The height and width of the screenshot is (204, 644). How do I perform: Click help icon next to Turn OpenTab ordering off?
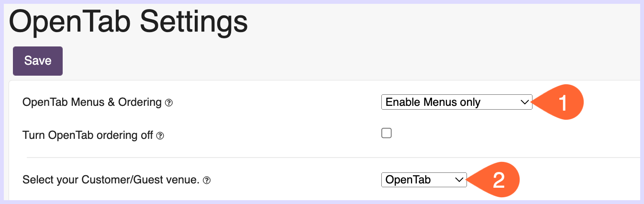[160, 136]
